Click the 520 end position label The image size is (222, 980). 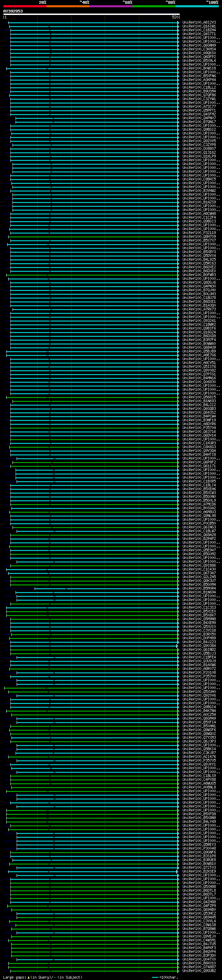click(175, 17)
